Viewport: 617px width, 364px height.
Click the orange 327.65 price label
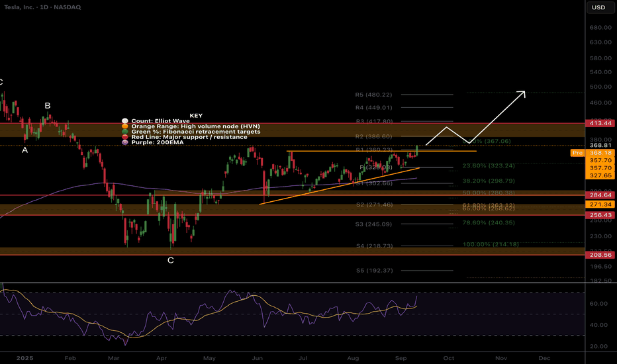click(600, 175)
